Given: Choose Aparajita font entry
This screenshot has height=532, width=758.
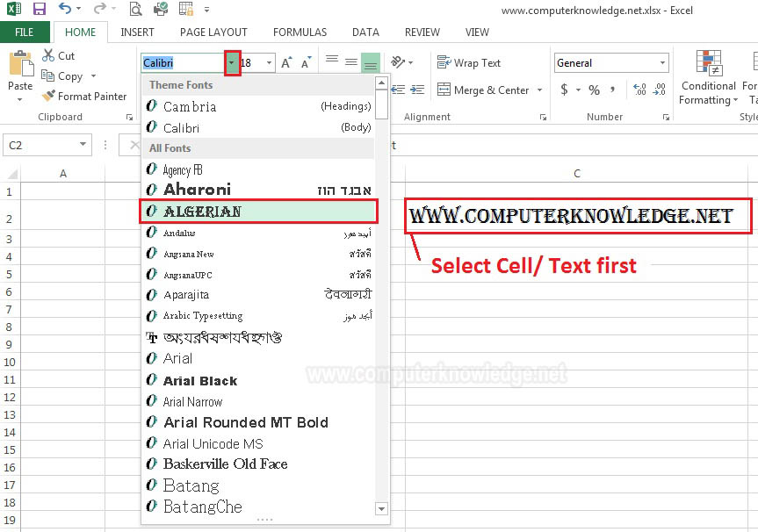Looking at the screenshot, I should click(x=258, y=294).
